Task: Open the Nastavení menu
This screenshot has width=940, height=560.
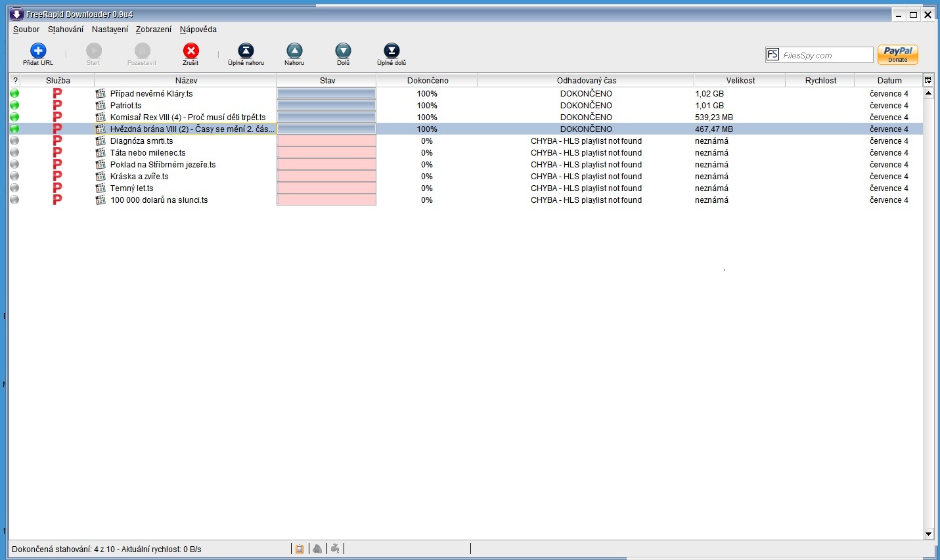Action: [x=110, y=30]
